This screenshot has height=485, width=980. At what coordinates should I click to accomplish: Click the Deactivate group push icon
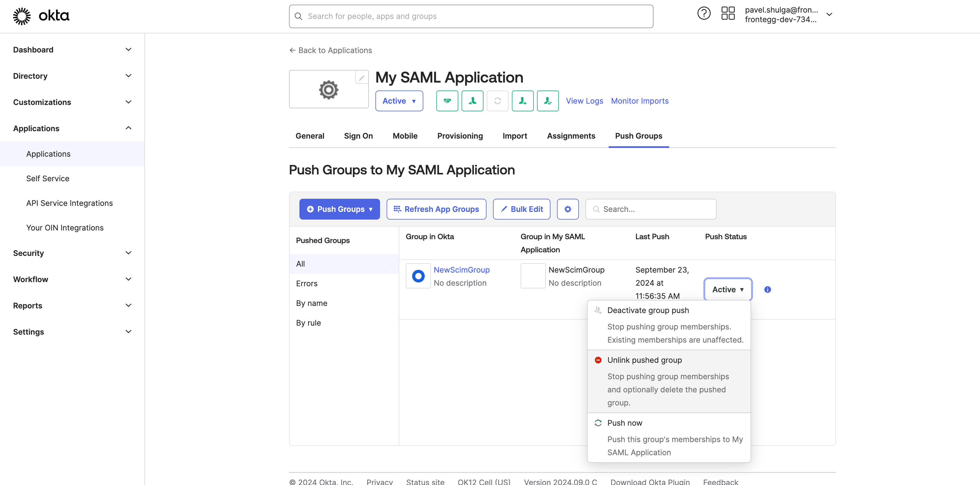click(598, 310)
